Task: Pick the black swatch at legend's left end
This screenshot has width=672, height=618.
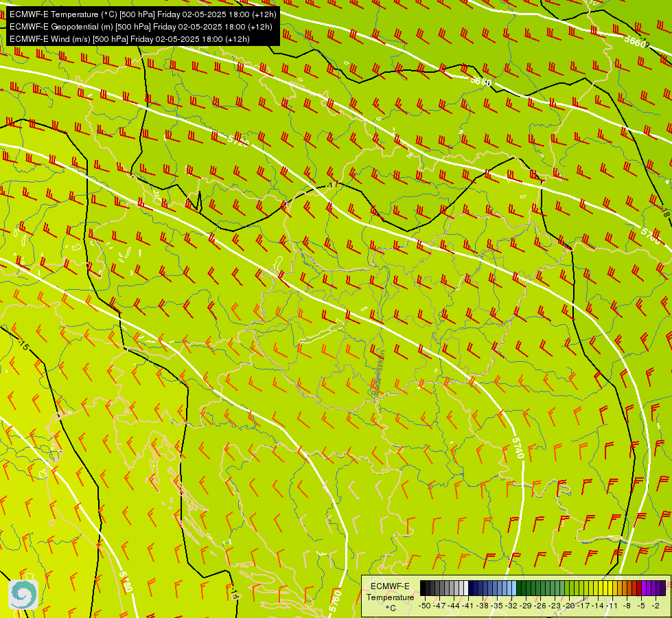Action: [x=423, y=588]
